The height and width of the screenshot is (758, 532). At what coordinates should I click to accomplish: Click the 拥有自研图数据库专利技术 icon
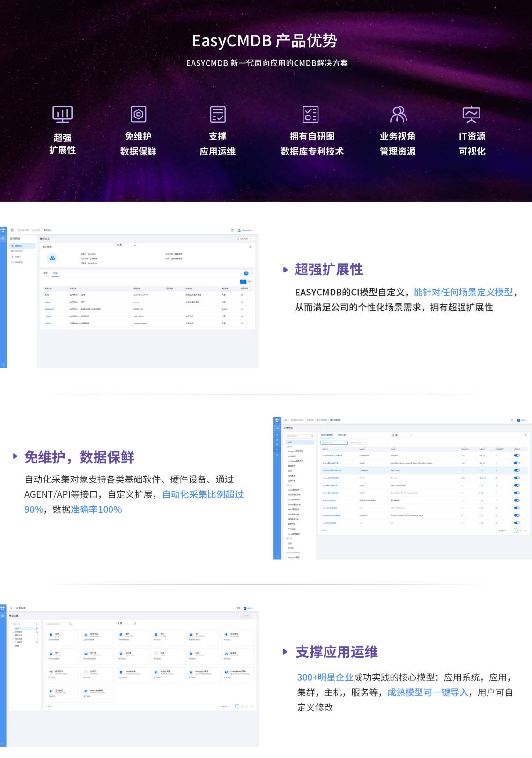311,114
